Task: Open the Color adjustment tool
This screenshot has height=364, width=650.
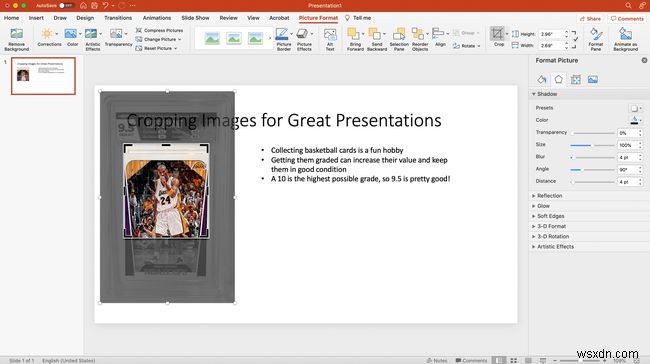Action: click(72, 37)
